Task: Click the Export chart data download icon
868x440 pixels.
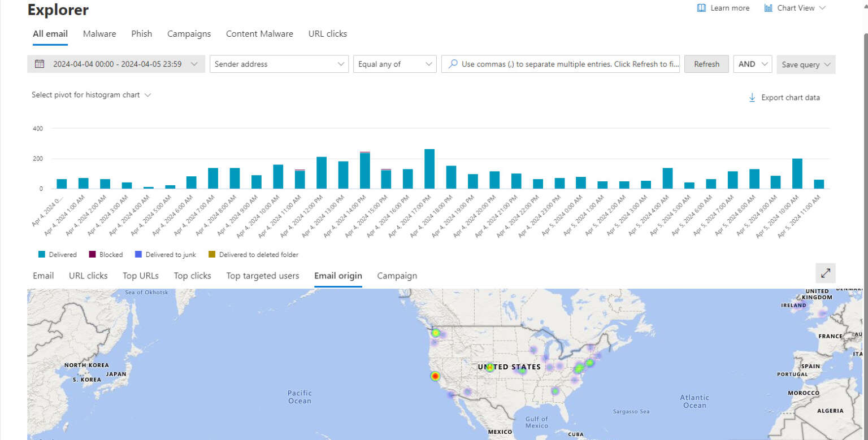Action: (752, 97)
